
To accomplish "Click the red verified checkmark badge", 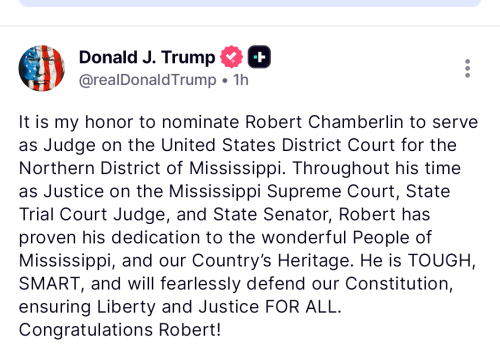I will tap(231, 57).
